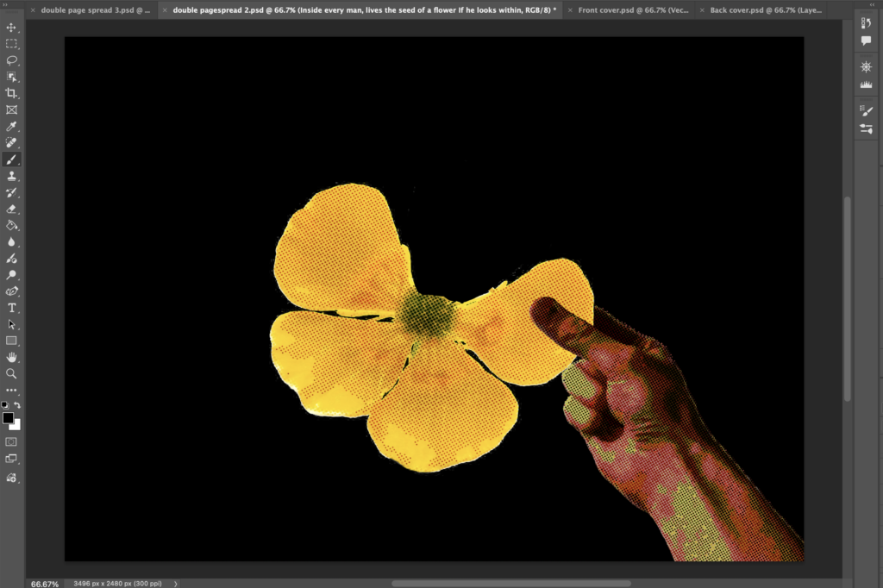Click the black foreground color swatch
The height and width of the screenshot is (588, 883).
coord(9,418)
